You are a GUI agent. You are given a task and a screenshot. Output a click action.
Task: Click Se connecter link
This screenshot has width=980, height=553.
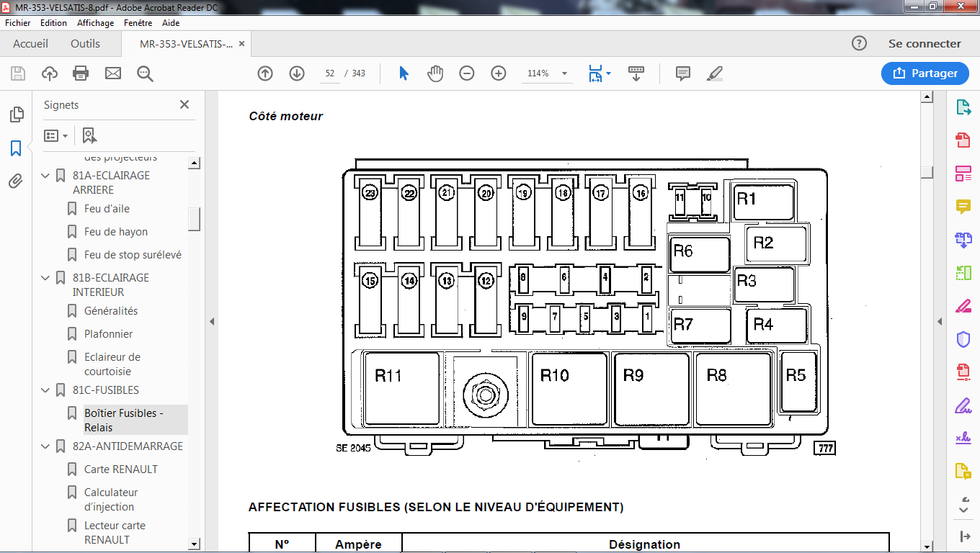925,44
